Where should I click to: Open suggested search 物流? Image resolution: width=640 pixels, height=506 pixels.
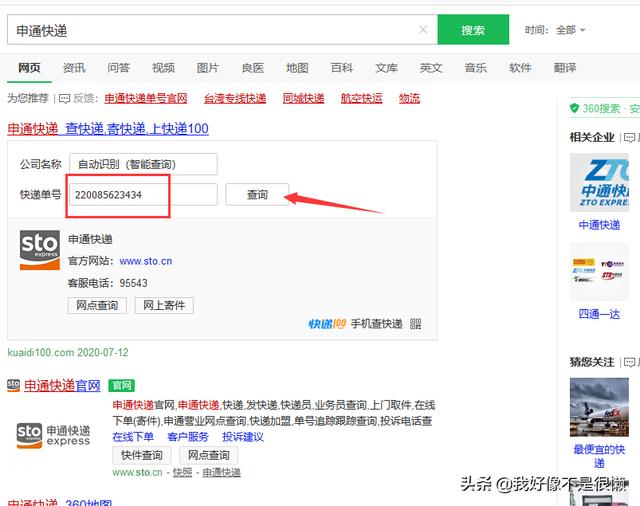409,98
